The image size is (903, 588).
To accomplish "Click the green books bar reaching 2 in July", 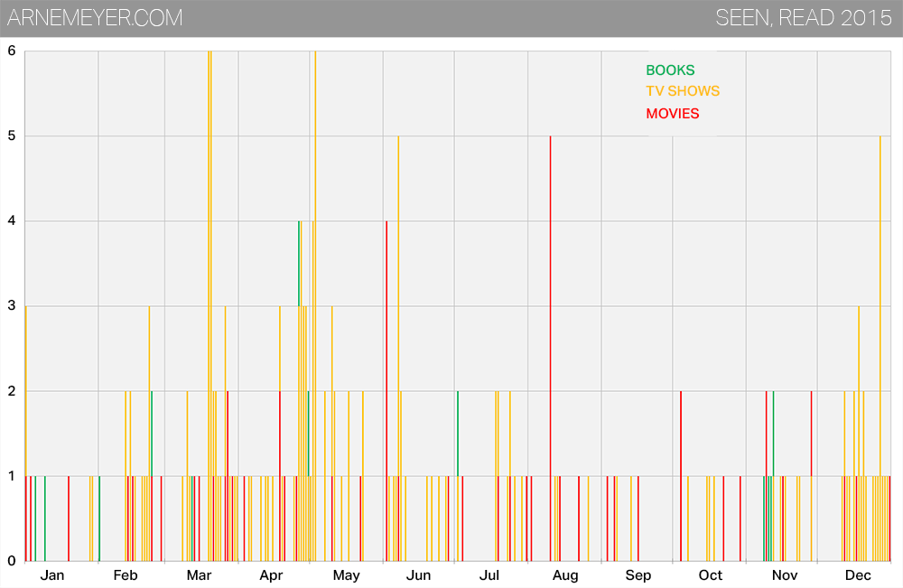I will coord(458,434).
